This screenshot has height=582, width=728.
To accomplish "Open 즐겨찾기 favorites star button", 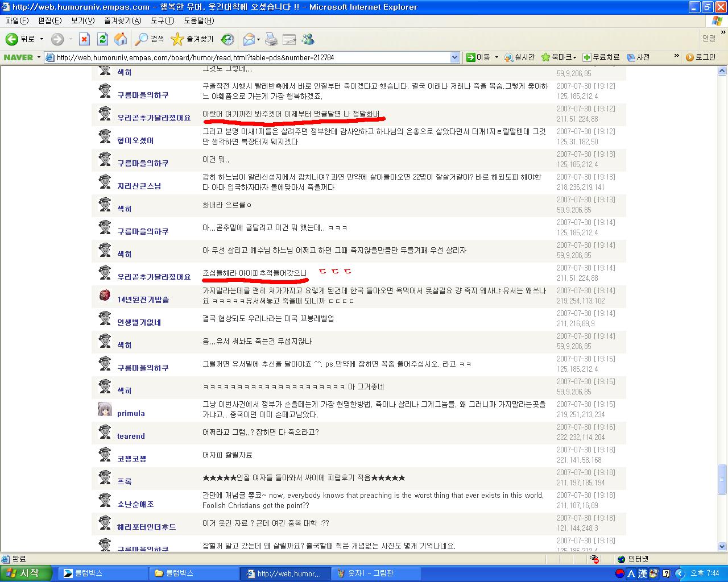I will (x=192, y=39).
